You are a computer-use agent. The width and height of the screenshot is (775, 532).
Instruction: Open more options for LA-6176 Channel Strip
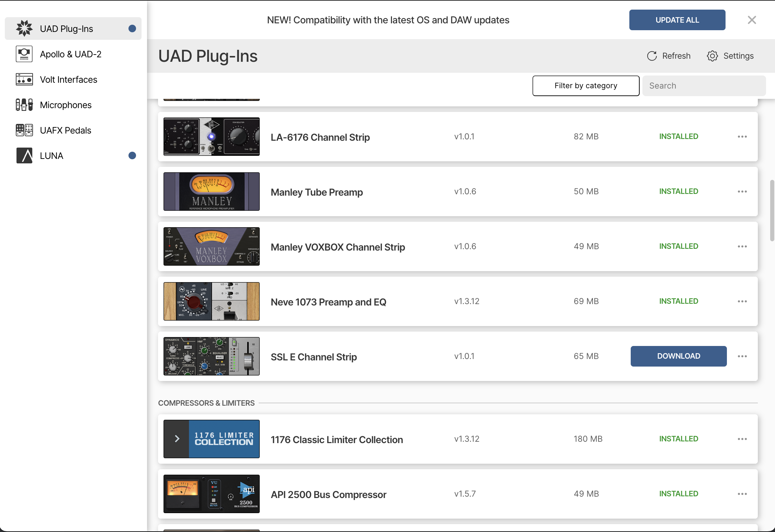click(742, 137)
